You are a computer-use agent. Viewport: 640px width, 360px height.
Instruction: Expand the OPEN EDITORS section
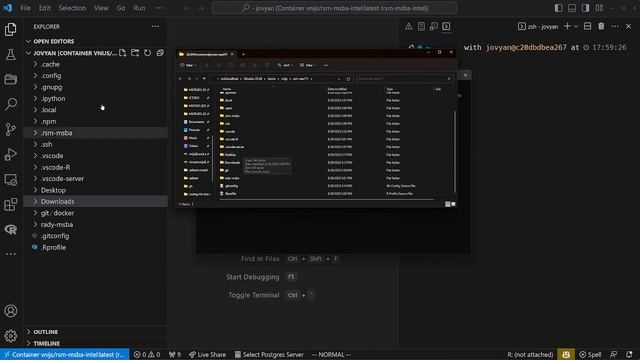pos(96,41)
